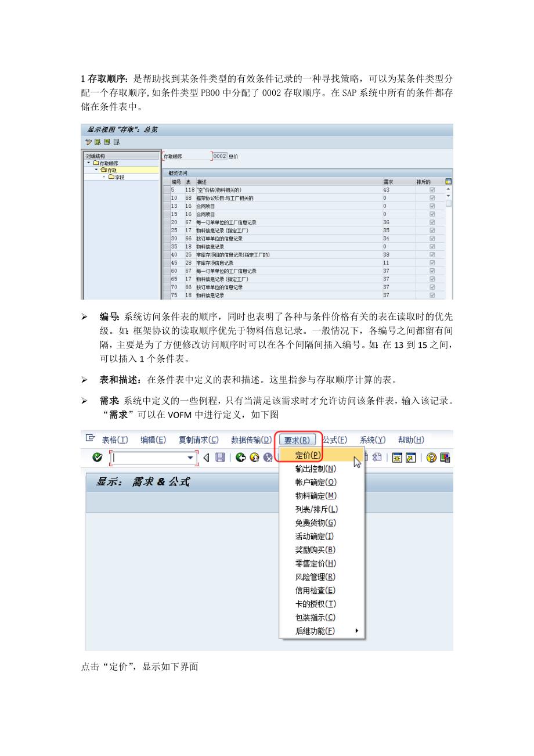Viewport: 534px width, 756px height.
Task: Click the green checkmark Enter icon
Action: click(97, 458)
